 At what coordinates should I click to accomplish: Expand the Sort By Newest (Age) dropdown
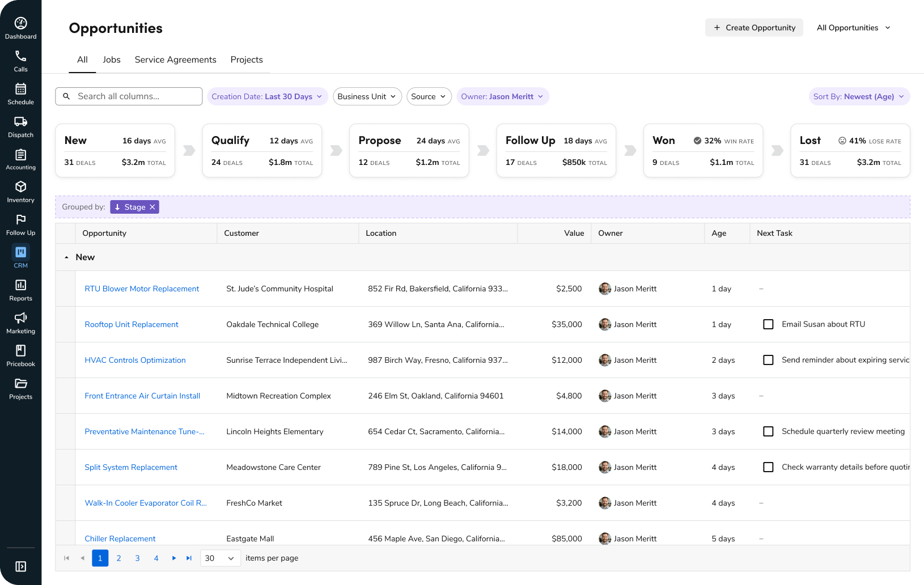(859, 96)
